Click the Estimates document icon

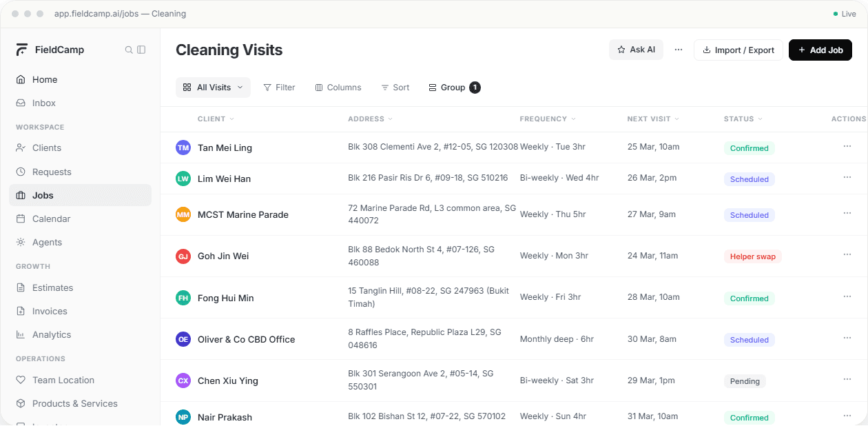21,287
